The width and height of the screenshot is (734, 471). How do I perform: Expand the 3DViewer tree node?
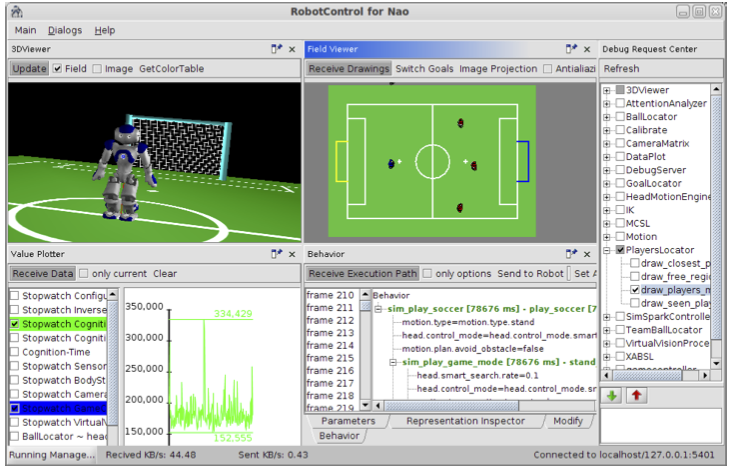[x=607, y=90]
